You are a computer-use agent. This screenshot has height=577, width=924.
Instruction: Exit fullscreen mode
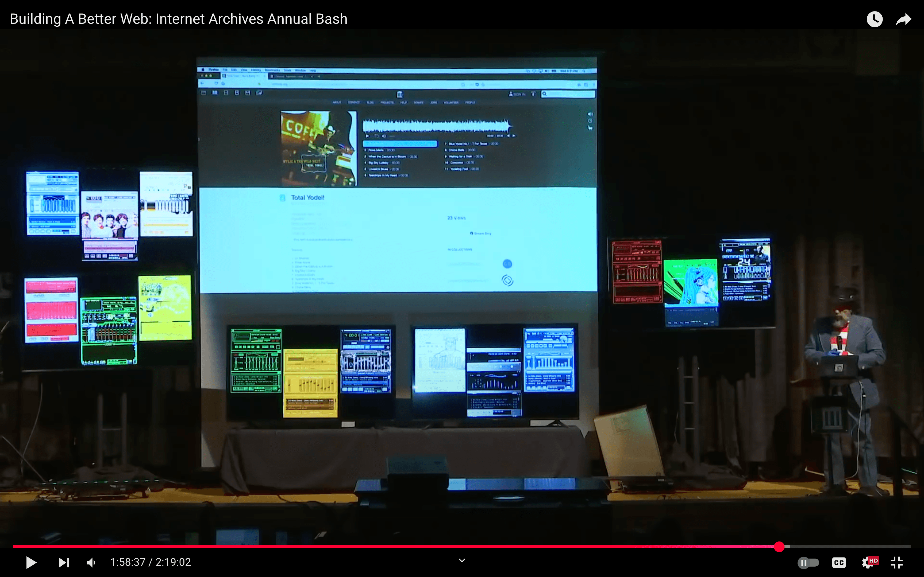tap(896, 562)
